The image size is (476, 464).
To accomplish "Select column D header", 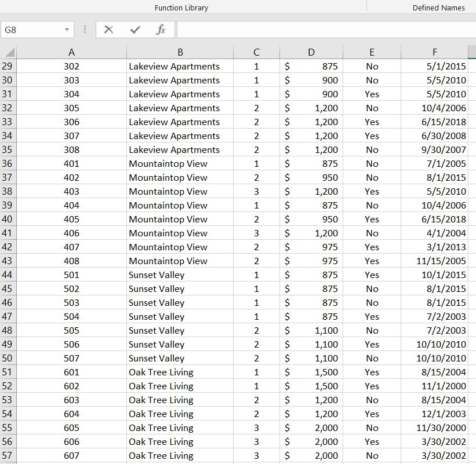I will click(311, 52).
